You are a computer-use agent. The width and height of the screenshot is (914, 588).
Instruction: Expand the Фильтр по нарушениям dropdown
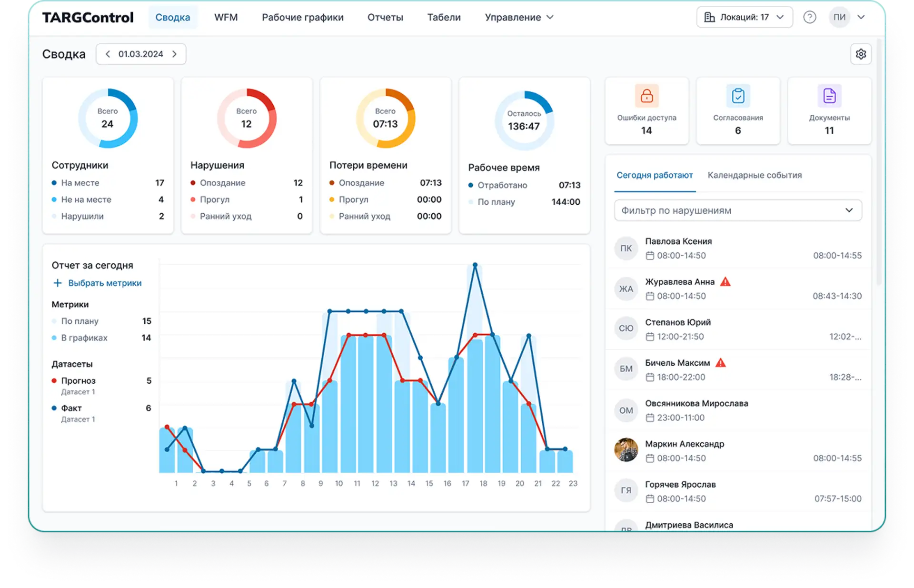(x=738, y=210)
